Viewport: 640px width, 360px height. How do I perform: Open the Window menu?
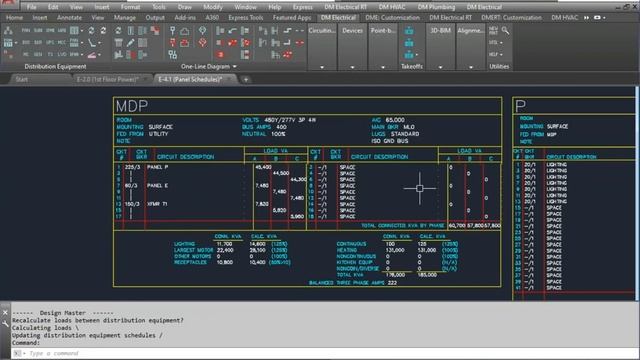click(x=245, y=7)
